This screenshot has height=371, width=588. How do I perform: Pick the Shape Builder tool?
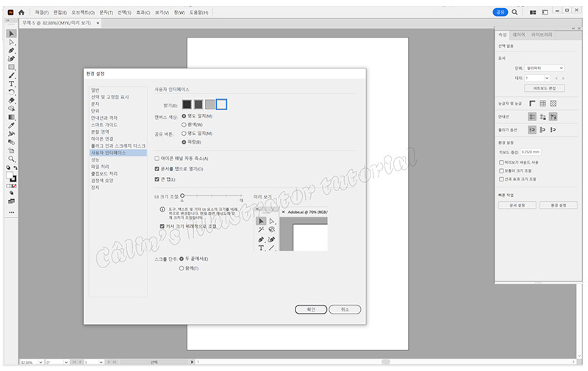point(11,109)
